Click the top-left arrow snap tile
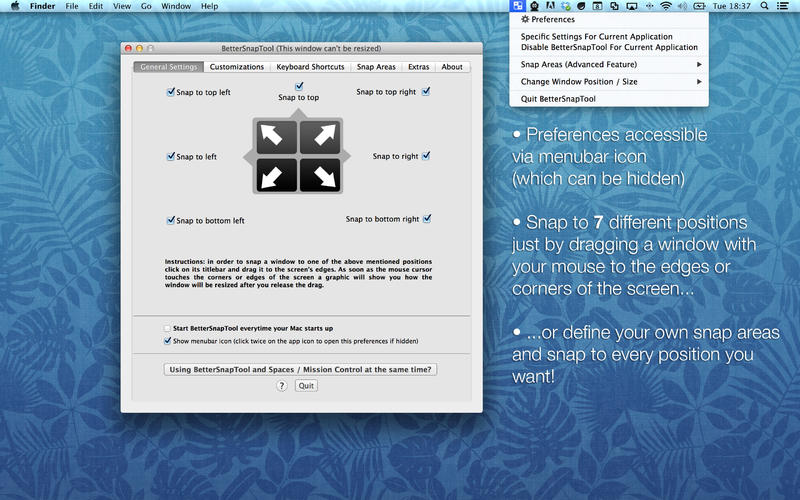Image resolution: width=800 pixels, height=500 pixels. pyautogui.click(x=274, y=137)
